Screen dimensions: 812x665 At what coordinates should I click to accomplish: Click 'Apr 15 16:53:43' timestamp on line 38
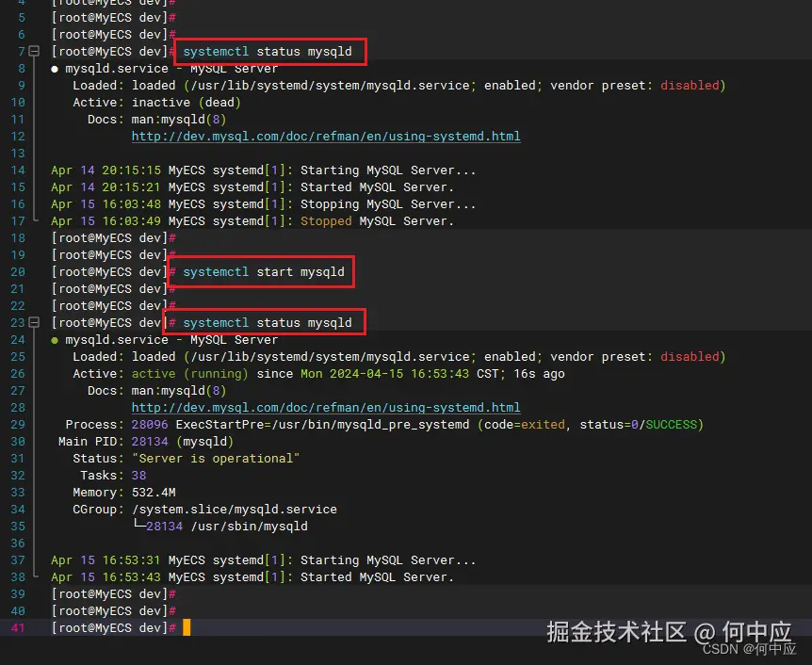(106, 577)
